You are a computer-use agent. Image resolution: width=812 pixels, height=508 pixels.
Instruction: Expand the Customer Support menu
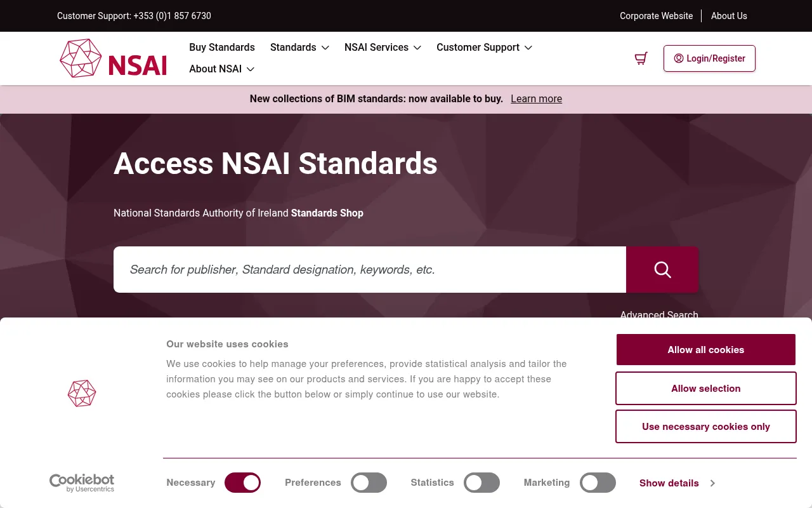pos(484,48)
